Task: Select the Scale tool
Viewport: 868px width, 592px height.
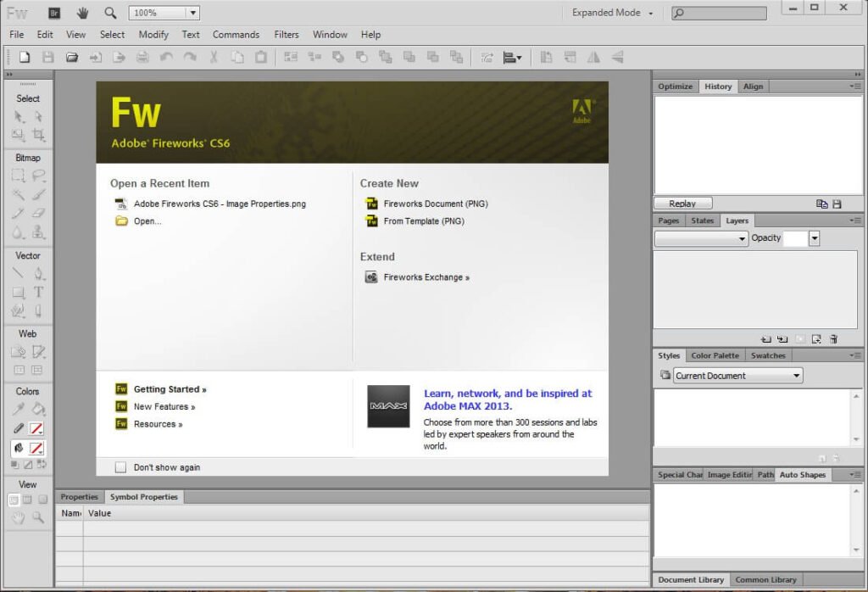Action: coord(19,135)
